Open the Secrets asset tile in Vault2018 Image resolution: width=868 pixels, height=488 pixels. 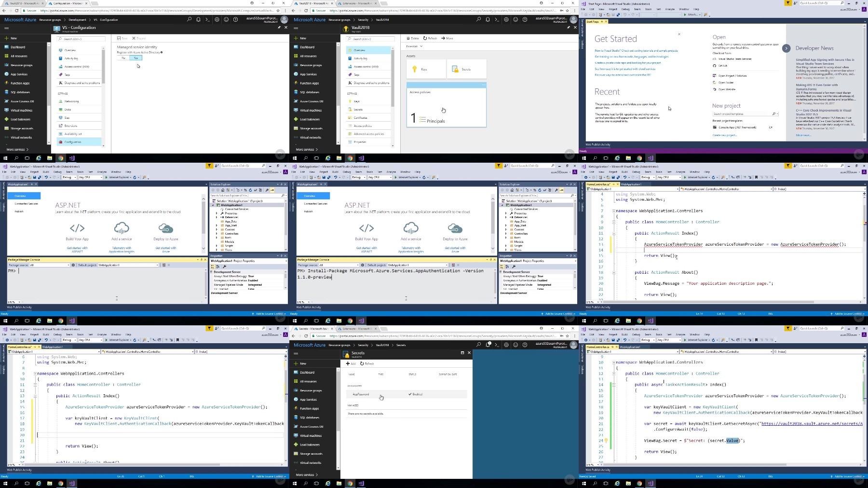point(466,69)
